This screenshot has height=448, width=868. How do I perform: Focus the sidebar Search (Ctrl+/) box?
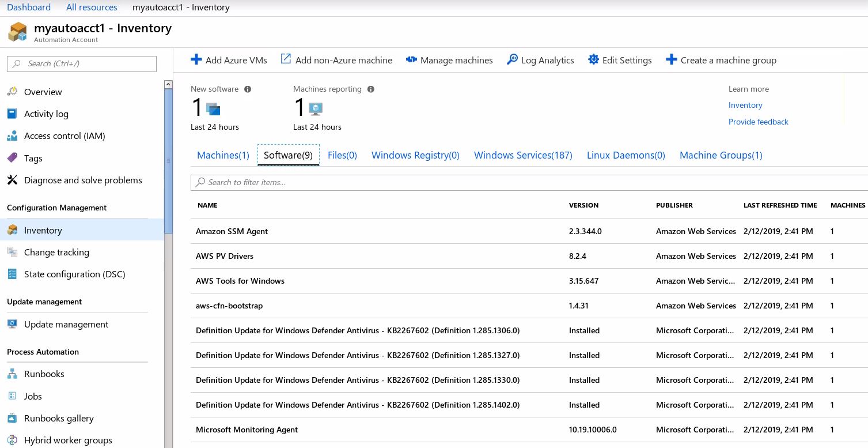tap(82, 64)
